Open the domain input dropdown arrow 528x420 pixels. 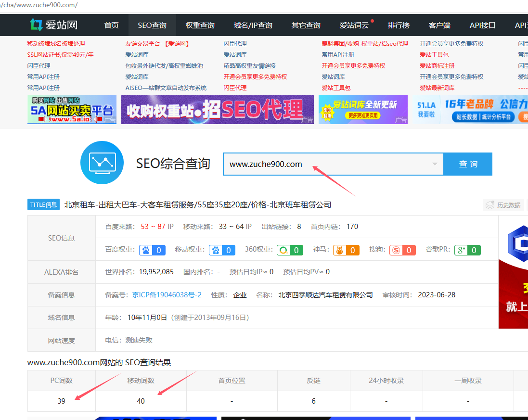point(435,164)
